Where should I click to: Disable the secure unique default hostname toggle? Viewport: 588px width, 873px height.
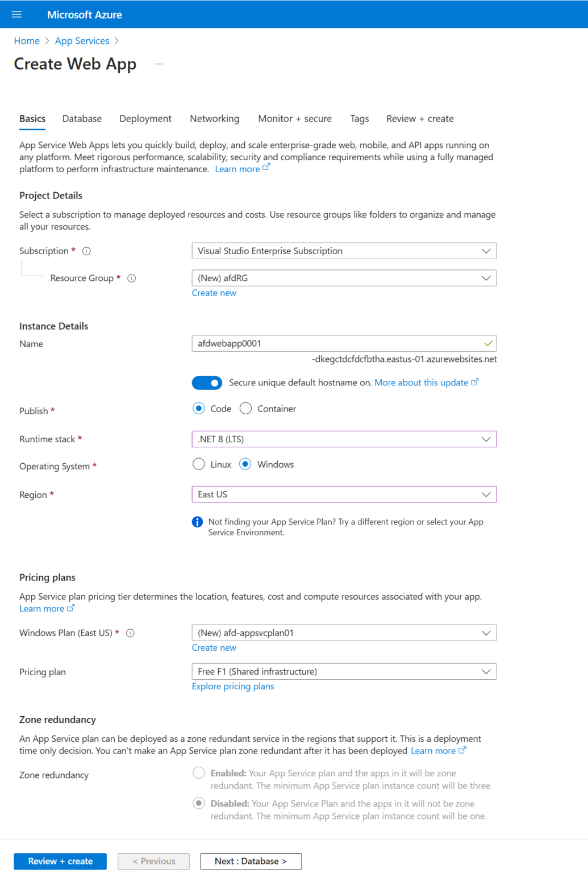(207, 383)
